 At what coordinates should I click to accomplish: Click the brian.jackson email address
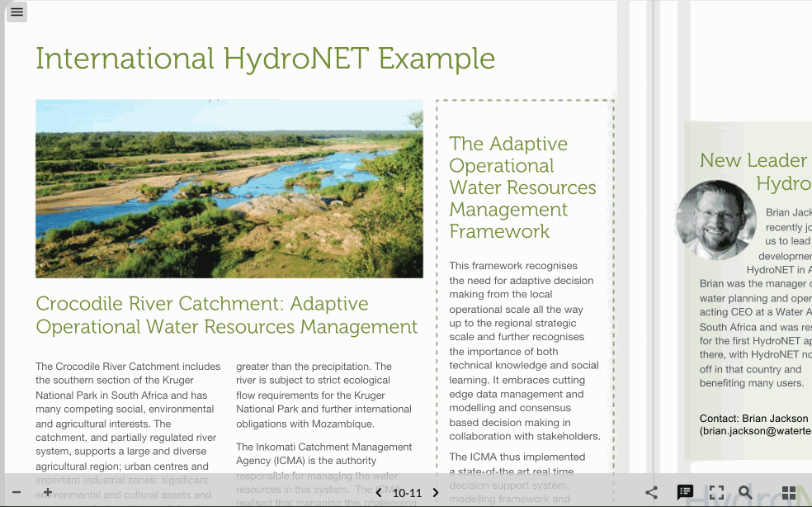[x=756, y=431]
